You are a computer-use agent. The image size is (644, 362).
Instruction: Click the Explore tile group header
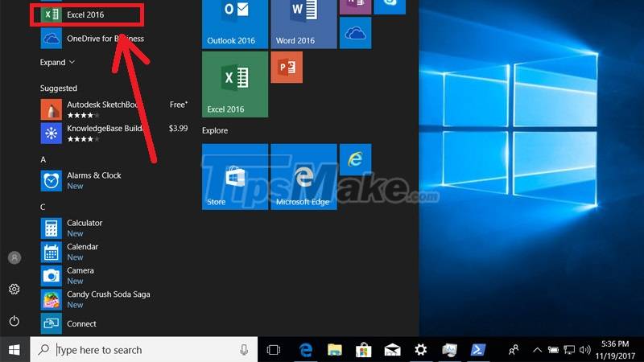[215, 130]
